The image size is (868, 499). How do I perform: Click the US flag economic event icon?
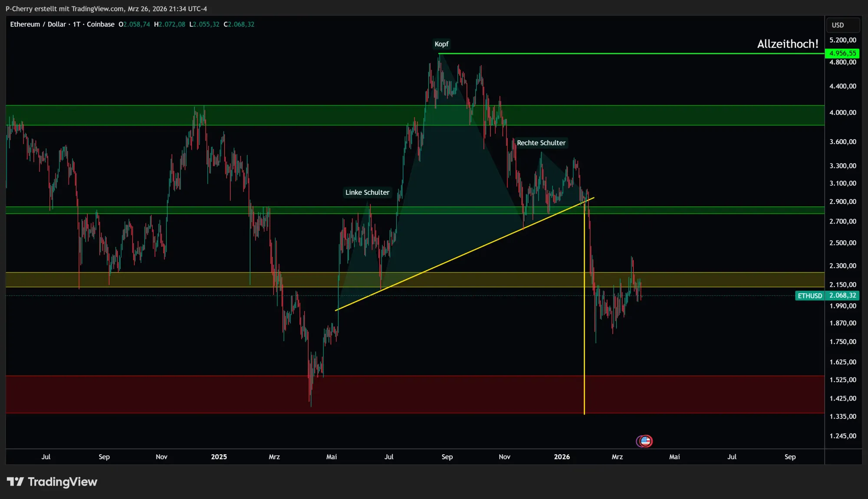pos(645,441)
